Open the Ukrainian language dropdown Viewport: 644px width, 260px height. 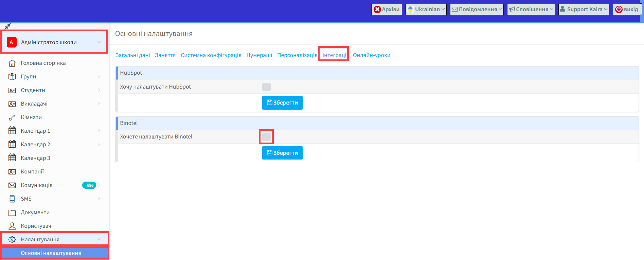point(426,10)
